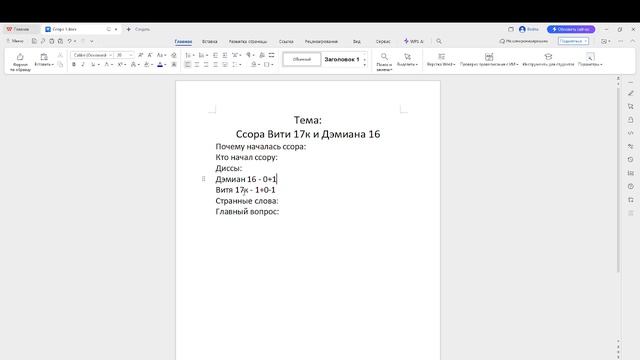Open quick access toolbar customize arrow
640x360 pixels.
tap(91, 41)
